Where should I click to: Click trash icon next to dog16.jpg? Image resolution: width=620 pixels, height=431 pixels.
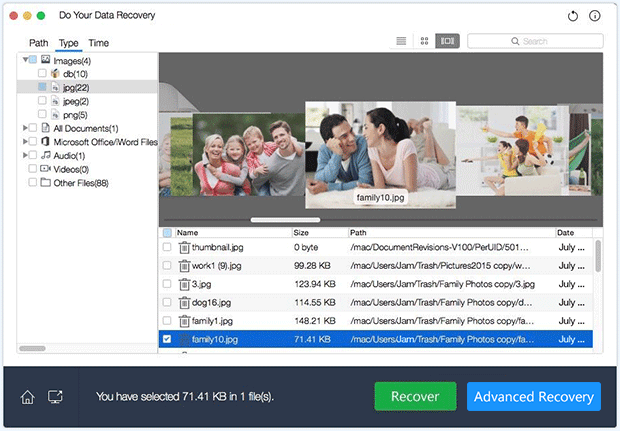(x=184, y=302)
